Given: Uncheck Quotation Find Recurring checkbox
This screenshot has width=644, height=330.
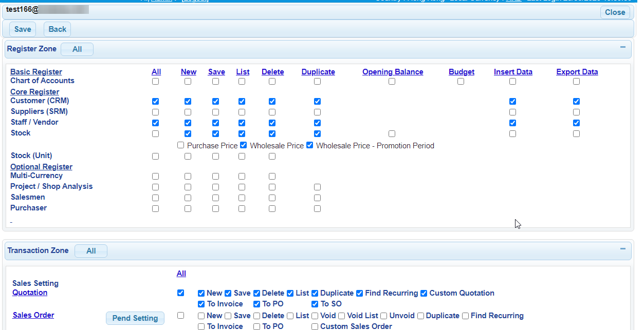Looking at the screenshot, I should tap(359, 293).
